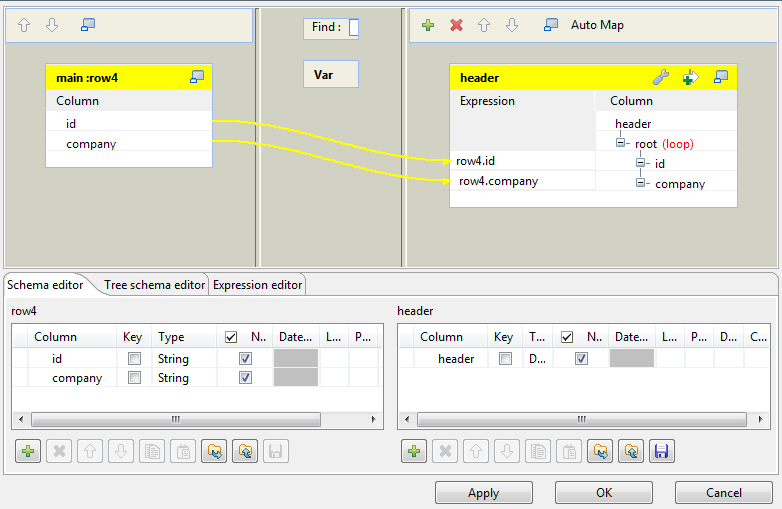Click the Apply button
The height and width of the screenshot is (509, 782).
[483, 493]
